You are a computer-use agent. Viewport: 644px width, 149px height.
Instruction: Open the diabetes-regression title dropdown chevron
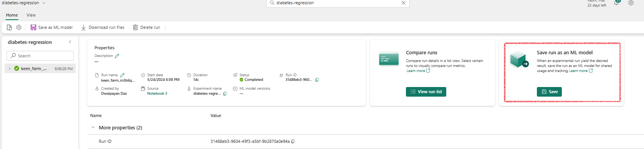(44, 3)
